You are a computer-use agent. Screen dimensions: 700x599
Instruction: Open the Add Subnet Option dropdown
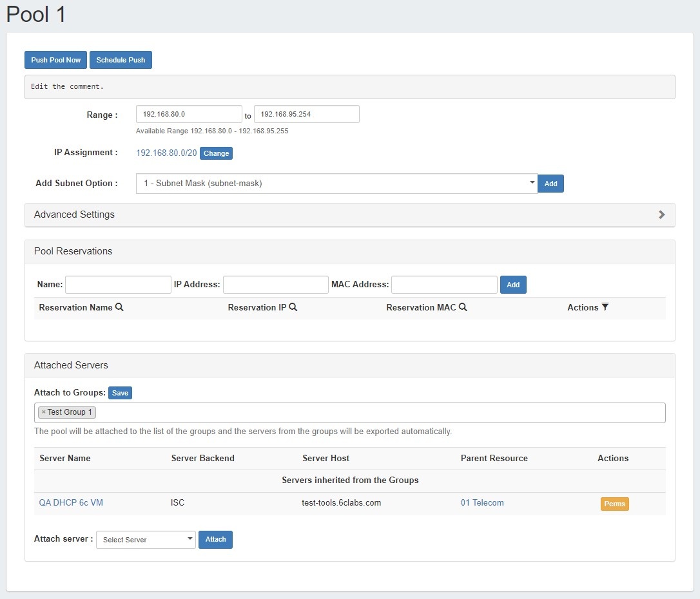336,184
